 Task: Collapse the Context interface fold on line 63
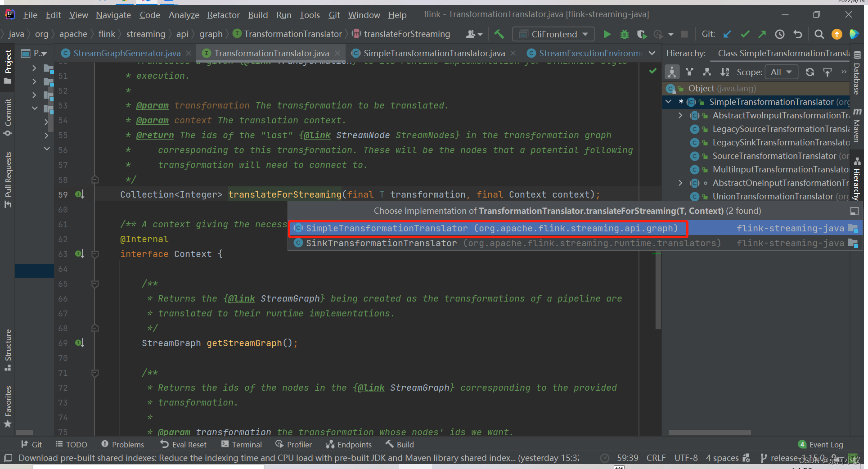coord(95,254)
